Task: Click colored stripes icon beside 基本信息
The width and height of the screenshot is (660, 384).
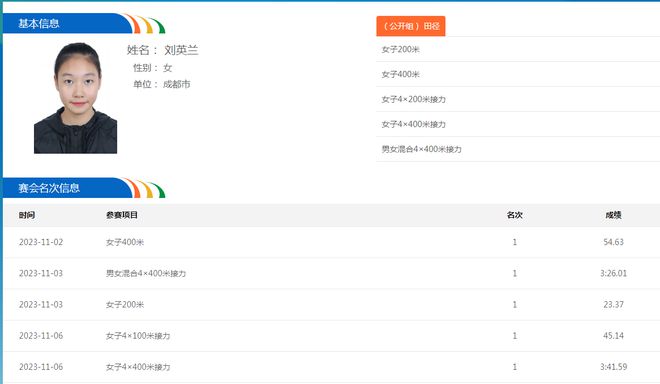Action: pos(145,24)
